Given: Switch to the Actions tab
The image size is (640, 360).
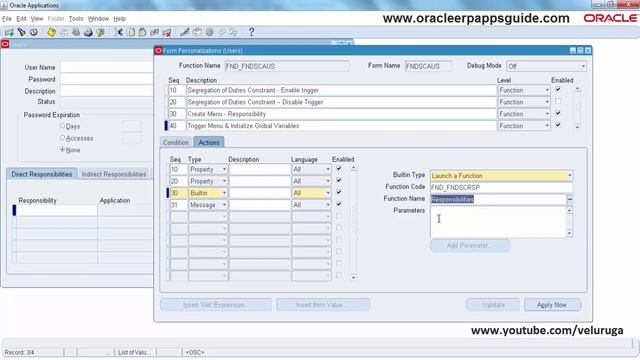Looking at the screenshot, I should [x=209, y=142].
